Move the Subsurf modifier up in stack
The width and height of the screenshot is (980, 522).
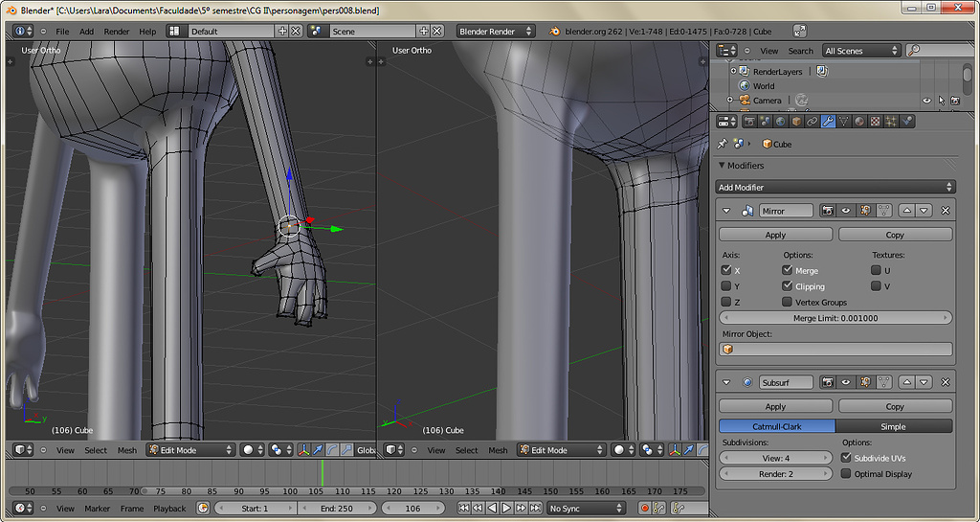pyautogui.click(x=906, y=382)
